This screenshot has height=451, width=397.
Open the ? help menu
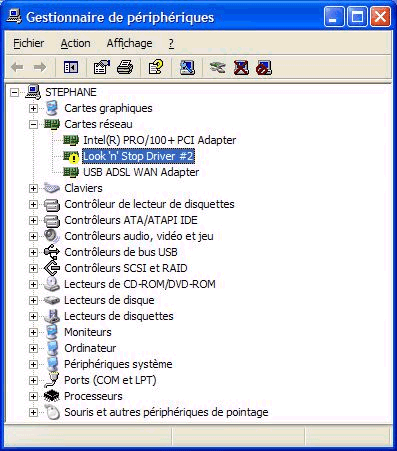(171, 43)
